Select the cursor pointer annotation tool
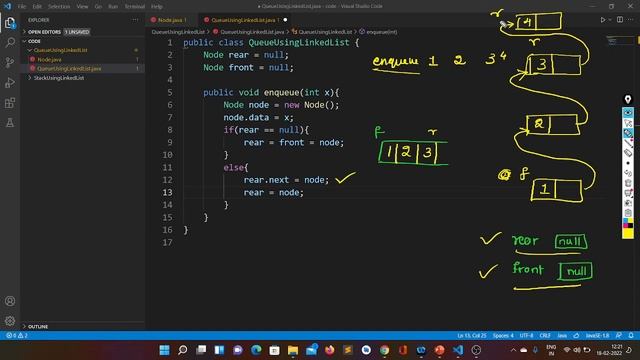Viewport: 640px width, 360px height. click(628, 123)
